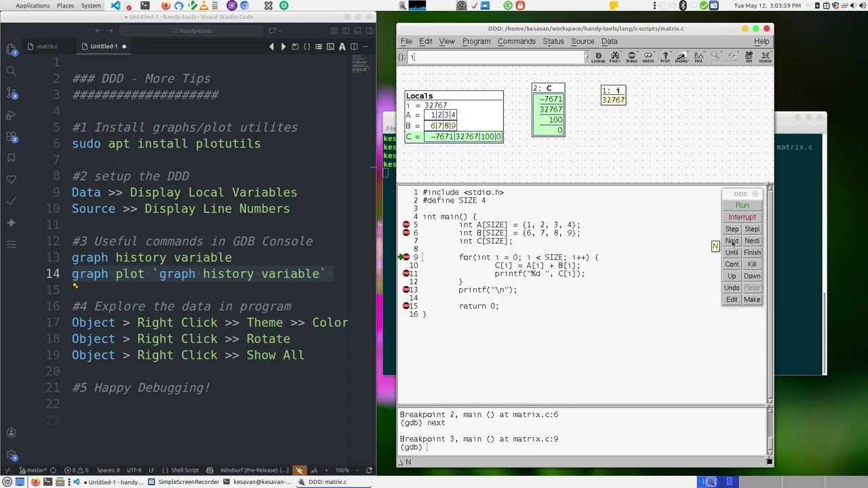The width and height of the screenshot is (868, 488).
Task: Click the Until button in command tool
Action: [732, 252]
